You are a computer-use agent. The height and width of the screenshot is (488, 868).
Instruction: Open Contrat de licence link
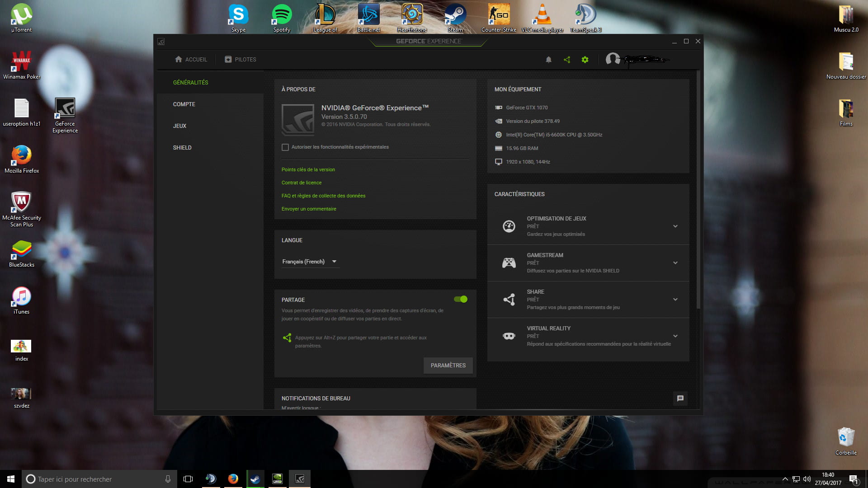302,183
